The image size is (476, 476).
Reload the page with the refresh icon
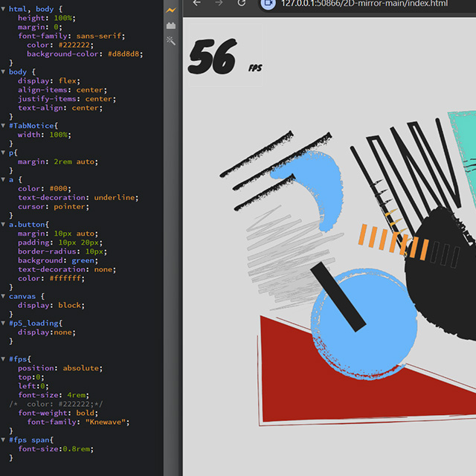pyautogui.click(x=242, y=3)
